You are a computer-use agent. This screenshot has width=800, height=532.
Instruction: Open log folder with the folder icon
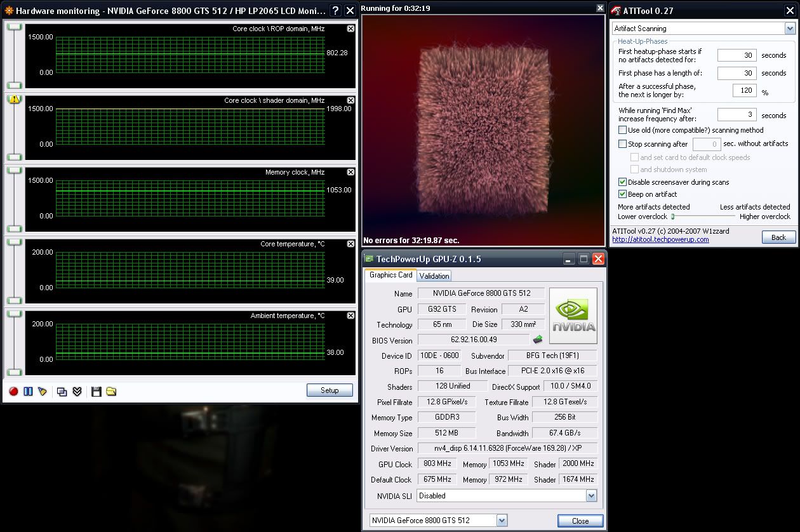click(111, 391)
